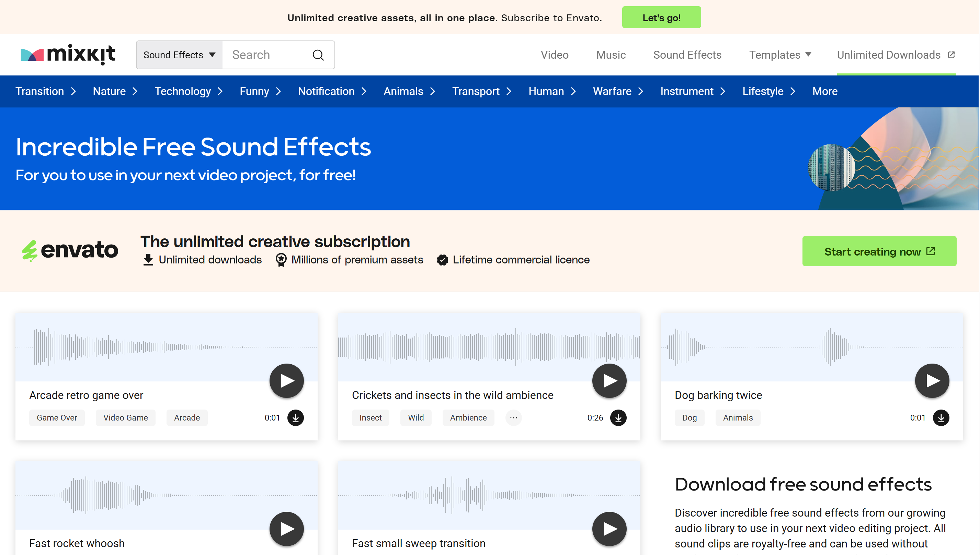Click Start creating now

click(x=879, y=251)
